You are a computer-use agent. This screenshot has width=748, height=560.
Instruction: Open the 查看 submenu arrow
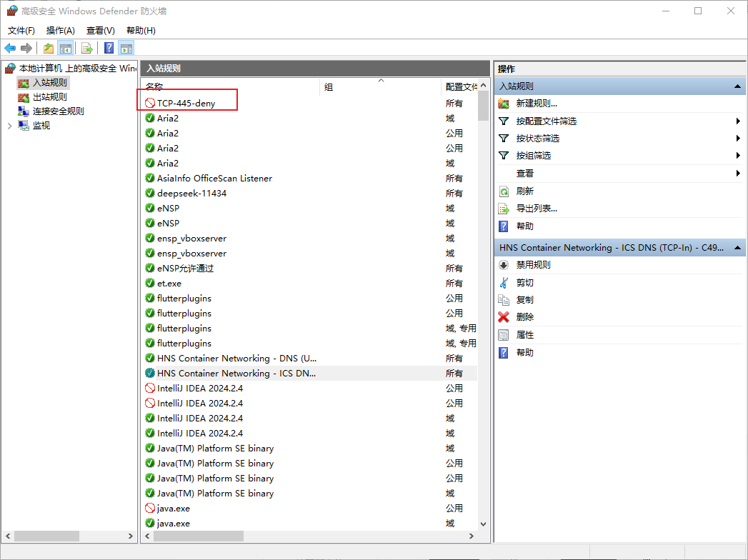pos(739,174)
